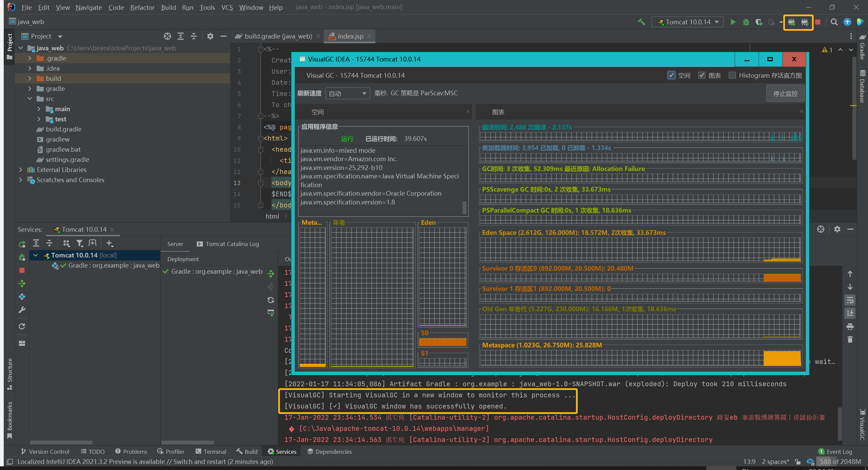Toggle the 空间 (Space) checkbox in VisualGC
The image size is (868, 470).
tap(672, 75)
